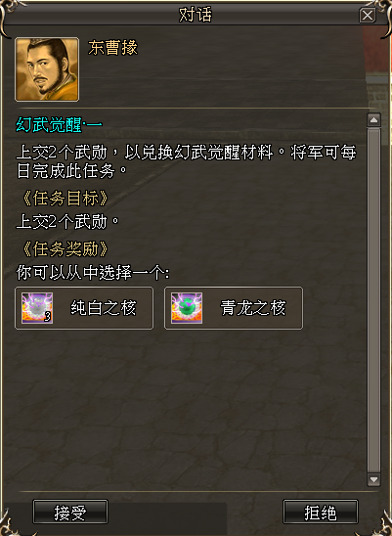Decline the quest with the 拒绝 button
This screenshot has height=536, width=392.
321,512
